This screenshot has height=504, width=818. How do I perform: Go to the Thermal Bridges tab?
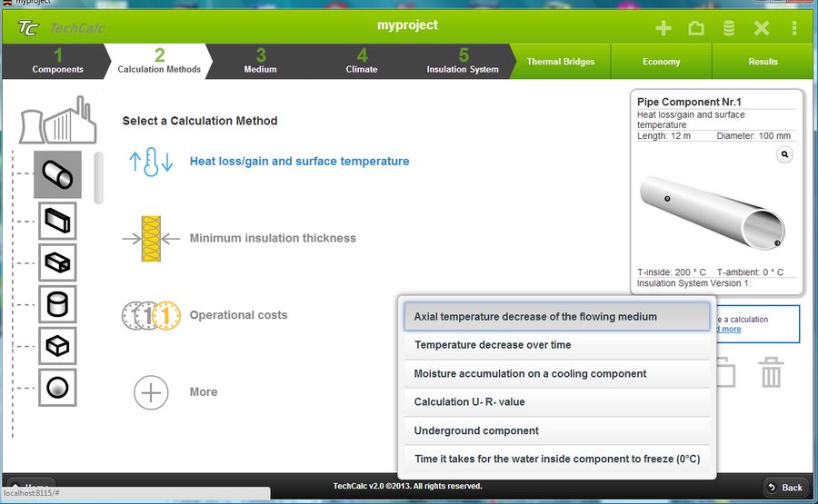coord(560,62)
